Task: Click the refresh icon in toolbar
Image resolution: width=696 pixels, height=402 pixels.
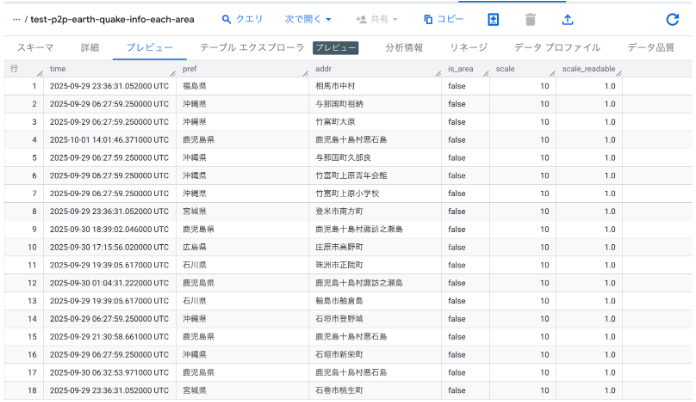Action: [x=672, y=19]
